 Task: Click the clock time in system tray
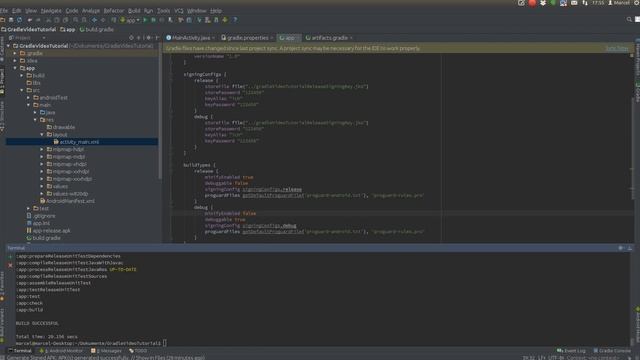(598, 3)
